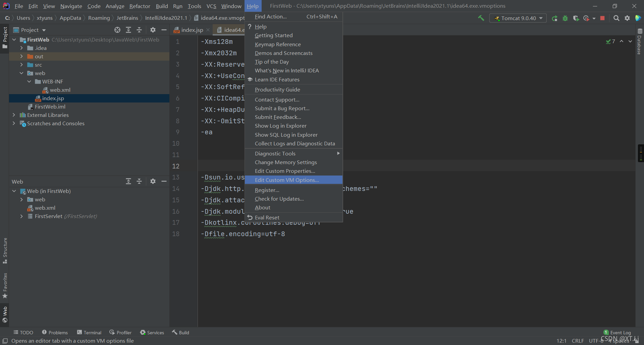644x345 pixels.
Task: Start debugging with the bug icon
Action: (565, 18)
